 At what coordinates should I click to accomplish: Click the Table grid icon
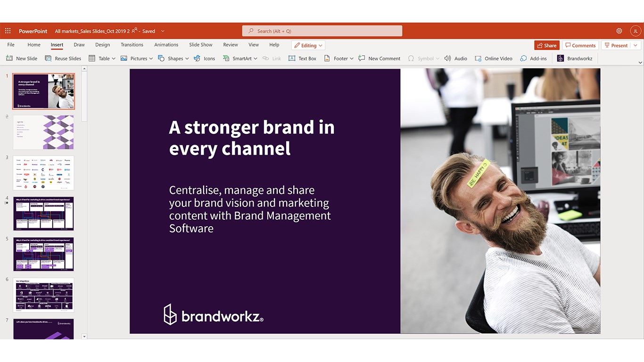pyautogui.click(x=92, y=58)
